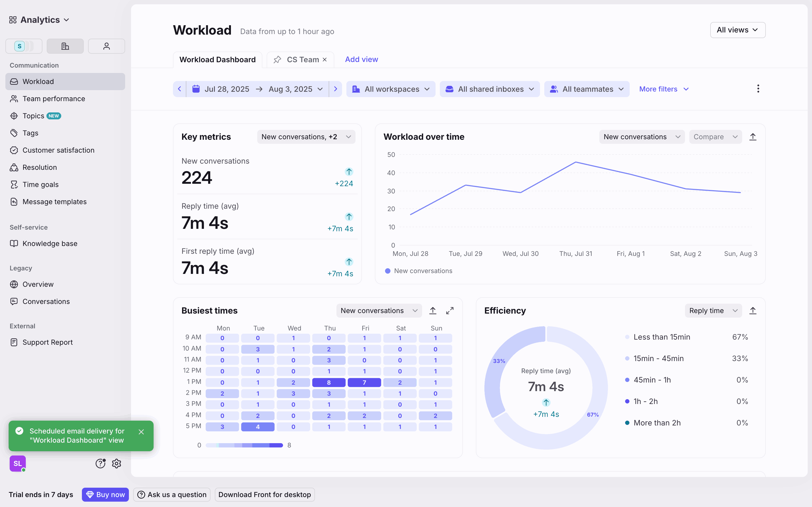Expand the Compare dropdown
Screen dimensions: 812x507
715,137
